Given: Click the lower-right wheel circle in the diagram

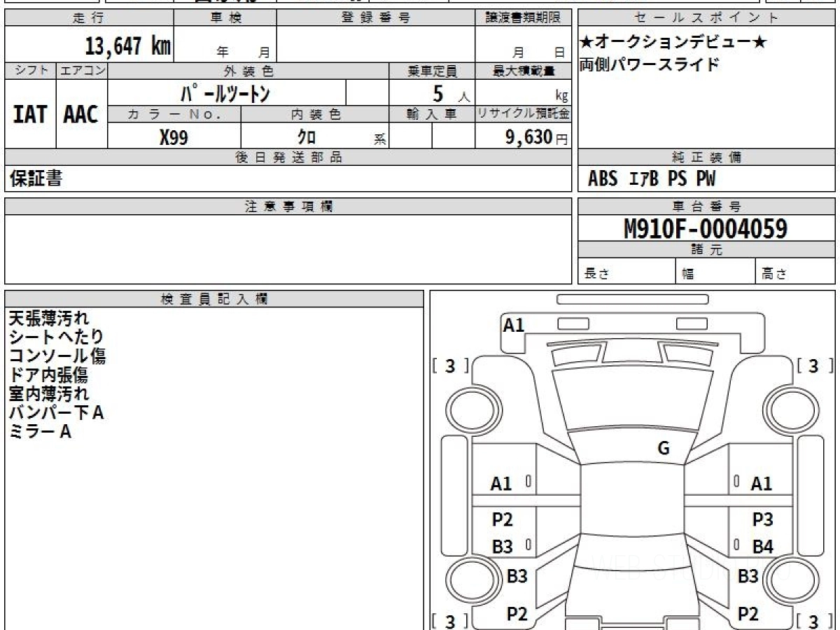Looking at the screenshot, I should coord(785,580).
